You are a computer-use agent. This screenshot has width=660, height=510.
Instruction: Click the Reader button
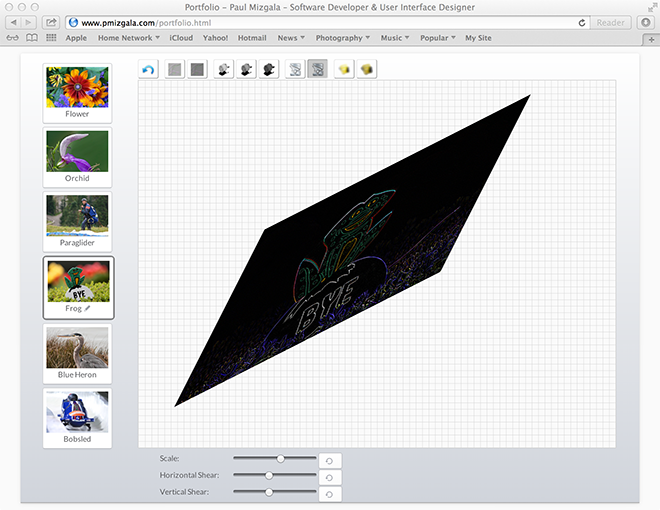coord(610,23)
